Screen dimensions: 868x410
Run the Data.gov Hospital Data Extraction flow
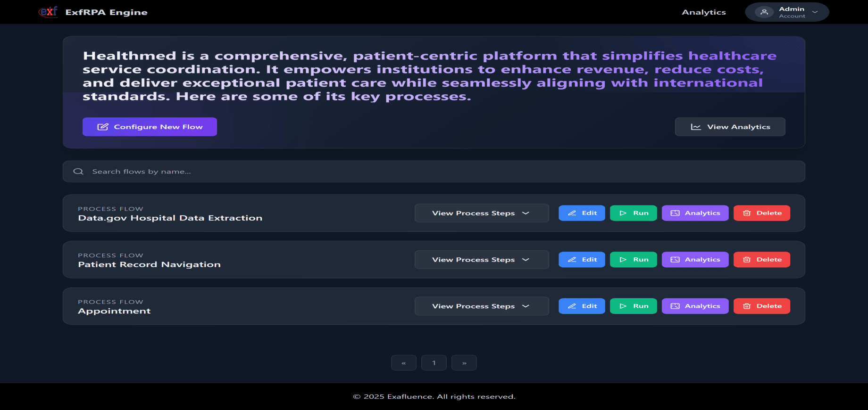click(633, 213)
